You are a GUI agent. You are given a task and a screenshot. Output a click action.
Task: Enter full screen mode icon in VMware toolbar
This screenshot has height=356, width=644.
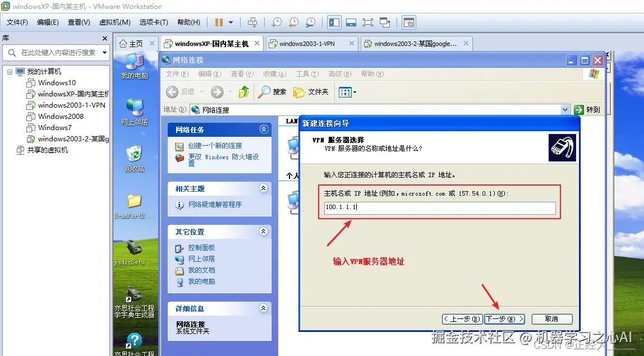pos(368,22)
